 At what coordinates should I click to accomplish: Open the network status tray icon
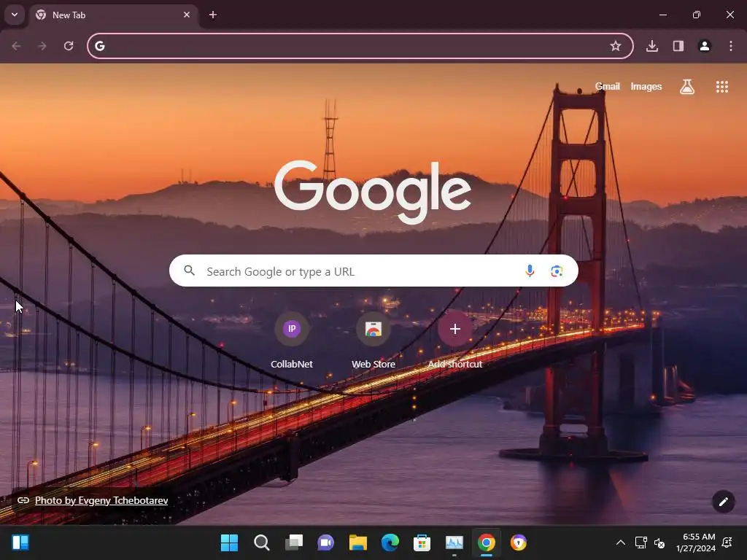(x=640, y=542)
